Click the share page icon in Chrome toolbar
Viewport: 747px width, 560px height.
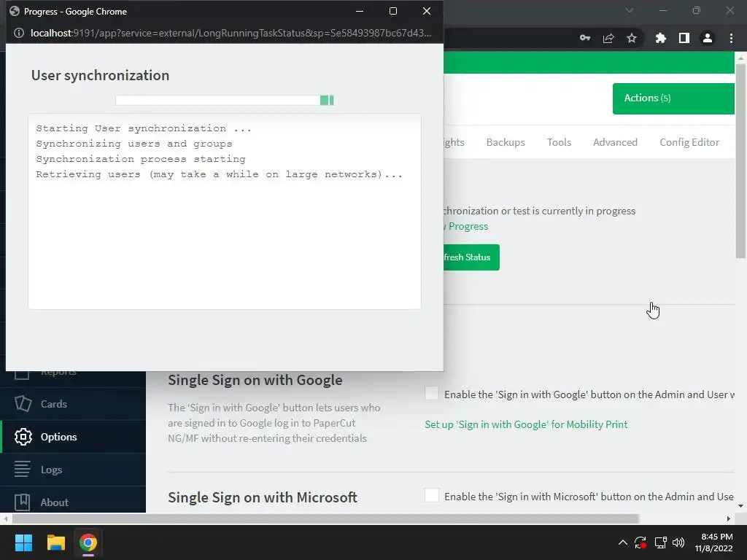click(608, 38)
